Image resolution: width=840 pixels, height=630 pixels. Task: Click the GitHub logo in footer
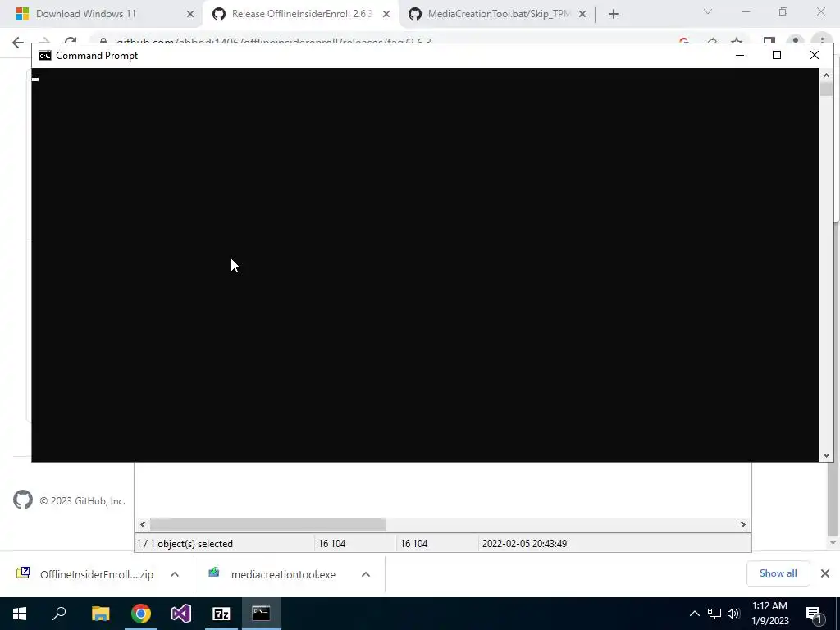(22, 500)
